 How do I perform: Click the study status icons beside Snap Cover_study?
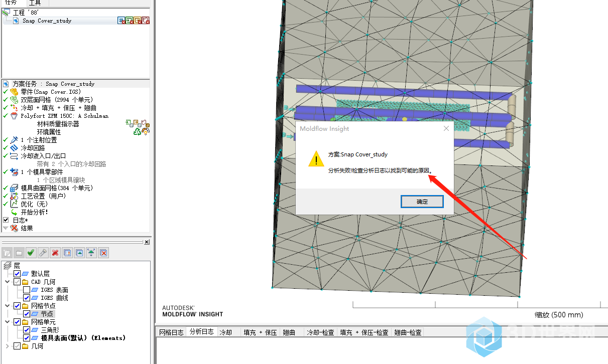pos(134,21)
